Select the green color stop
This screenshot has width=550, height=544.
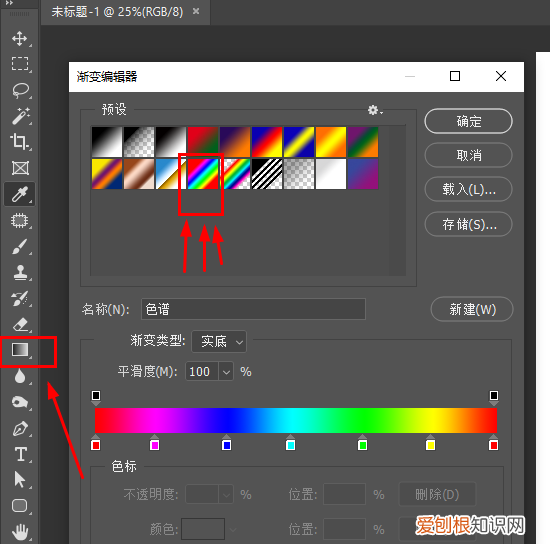[362, 443]
